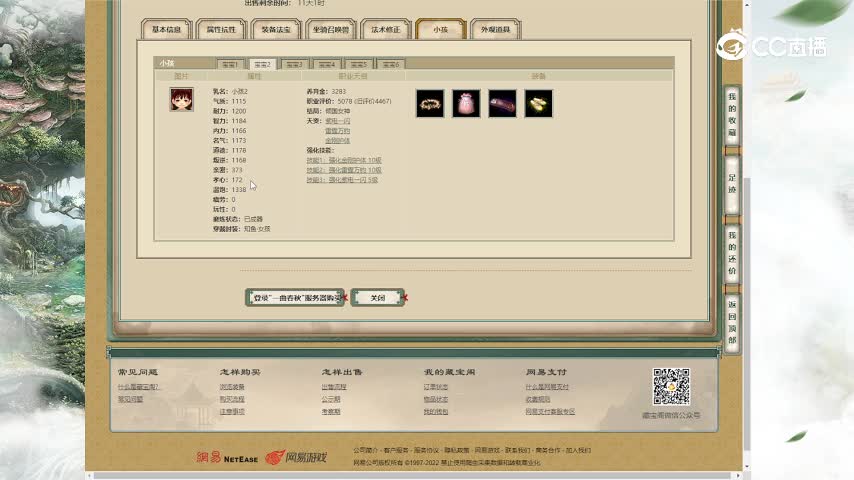The image size is (854, 480).
Task: Select the second child sub-tab
Action: click(x=263, y=64)
